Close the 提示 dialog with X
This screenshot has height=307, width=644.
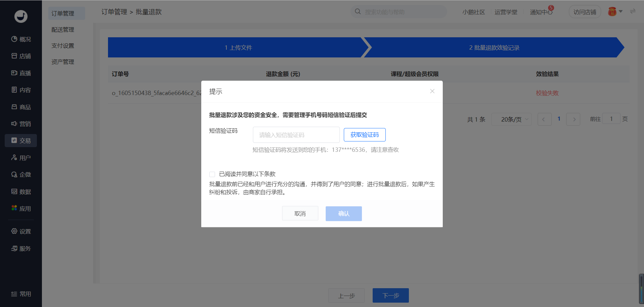pyautogui.click(x=432, y=91)
